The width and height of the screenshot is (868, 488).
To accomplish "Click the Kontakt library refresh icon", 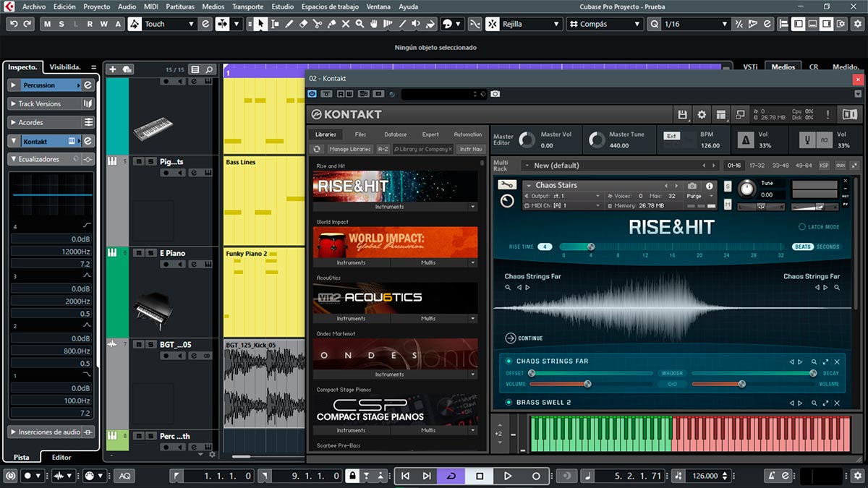I will click(316, 149).
